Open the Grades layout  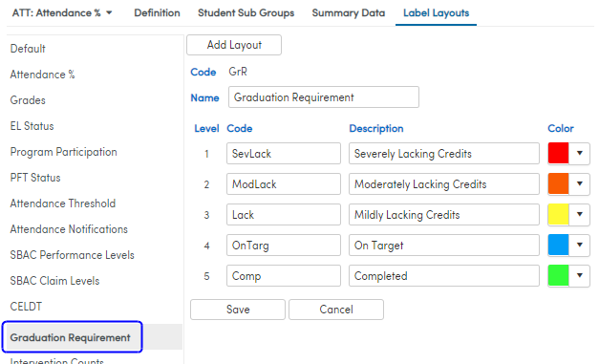28,100
